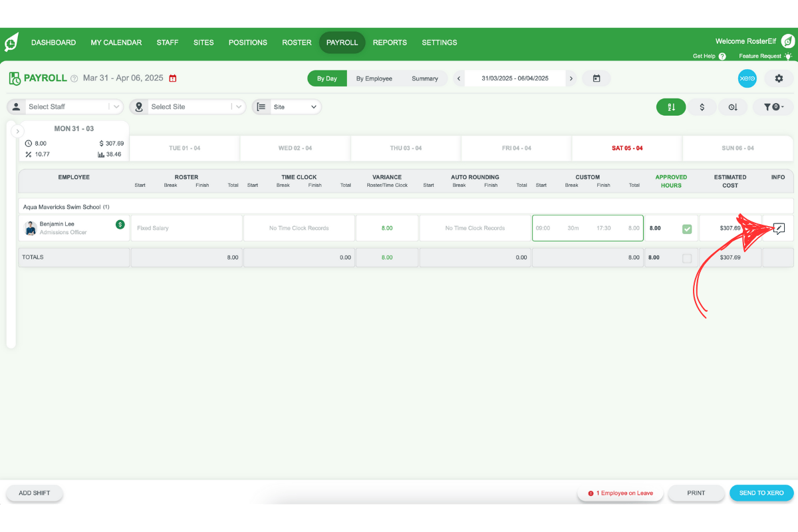Click the dollar cost sort icon
The width and height of the screenshot is (798, 532).
coord(702,106)
